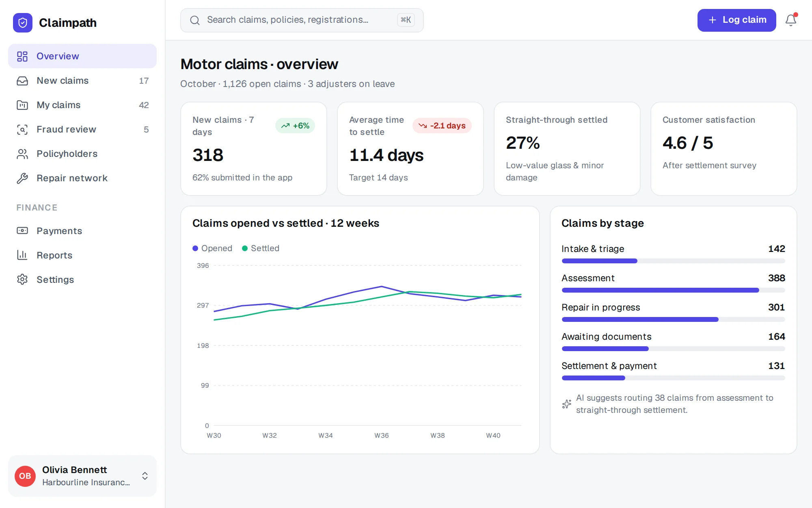The height and width of the screenshot is (508, 812).
Task: Click the Intake & triage label
Action: click(x=593, y=249)
